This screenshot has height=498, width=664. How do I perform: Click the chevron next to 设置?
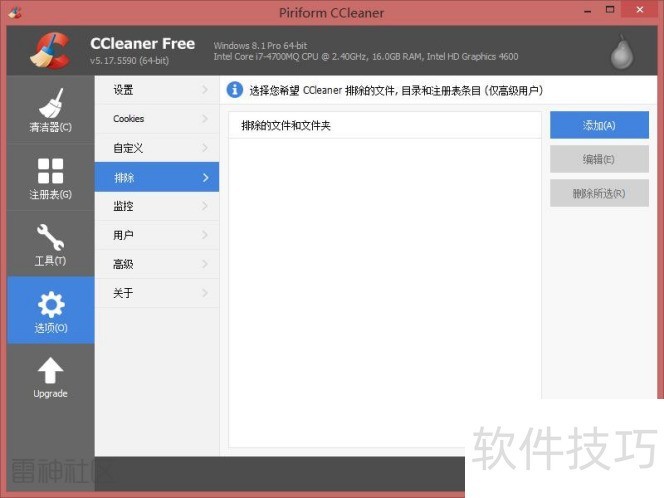tap(205, 90)
